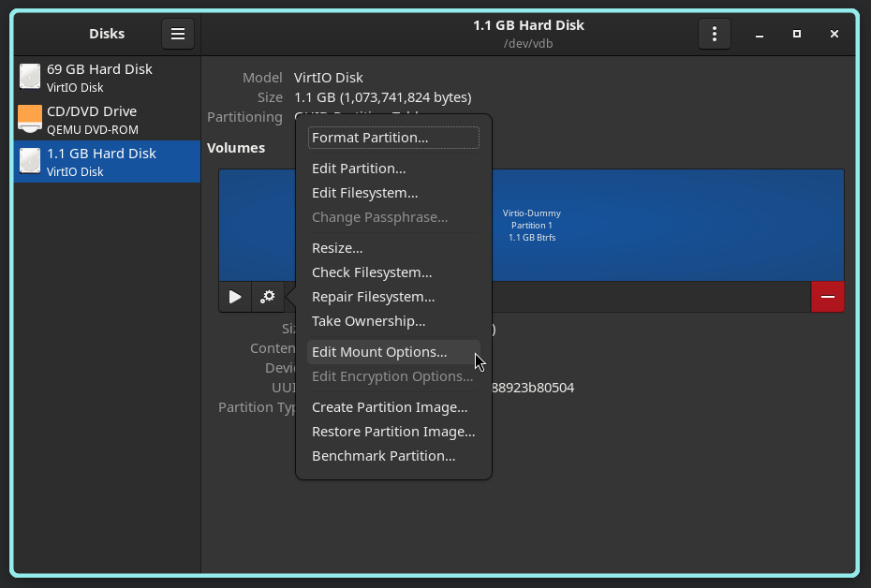Image resolution: width=871 pixels, height=588 pixels.
Task: Delete the partition using red minus icon
Action: (x=827, y=296)
